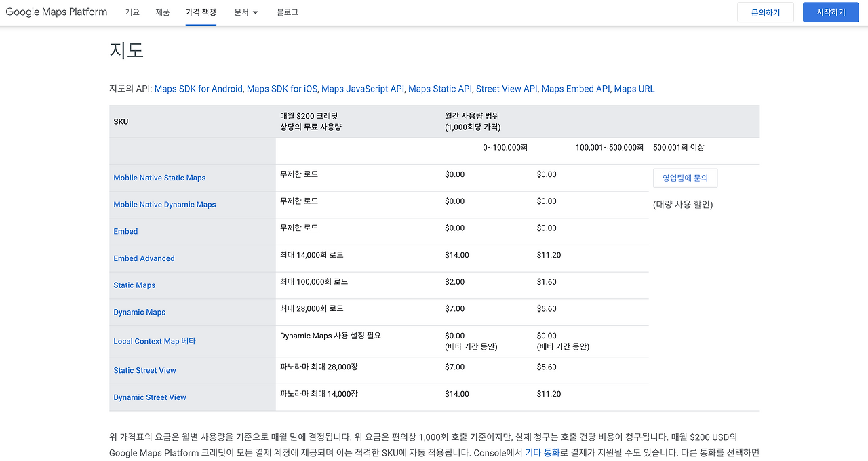Open the Embed SKU link
Viewport: 868px width, 461px height.
(x=125, y=232)
